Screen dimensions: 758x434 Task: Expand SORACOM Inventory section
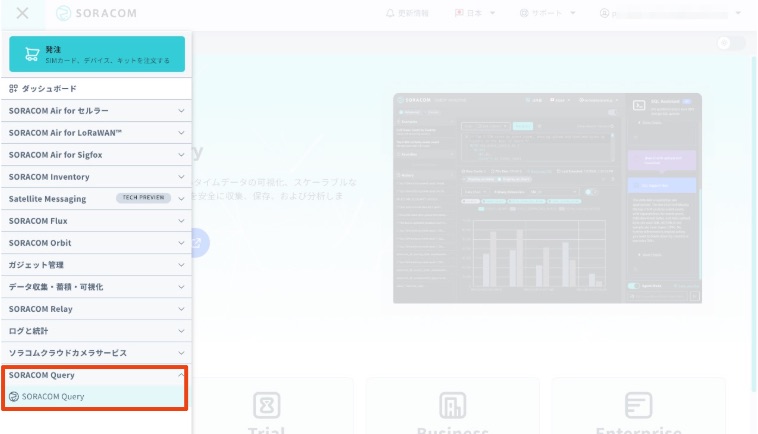96,177
